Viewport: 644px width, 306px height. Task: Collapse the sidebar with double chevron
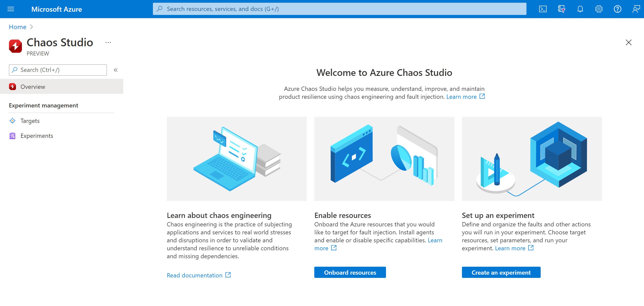pyautogui.click(x=116, y=70)
